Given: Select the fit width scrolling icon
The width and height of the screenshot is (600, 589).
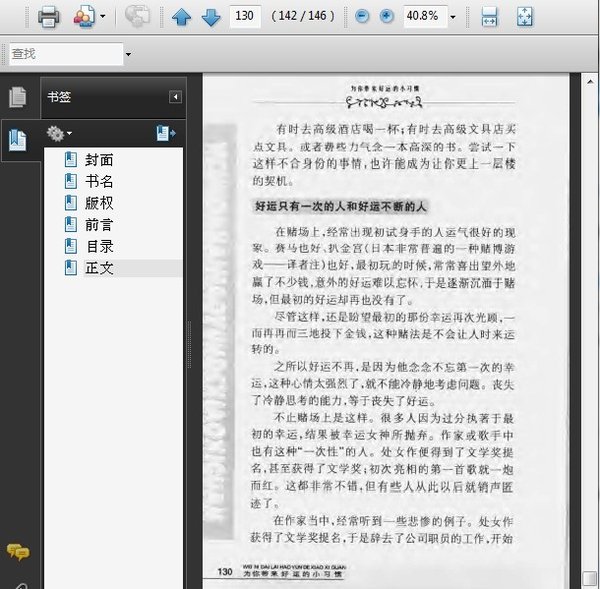Looking at the screenshot, I should point(489,17).
